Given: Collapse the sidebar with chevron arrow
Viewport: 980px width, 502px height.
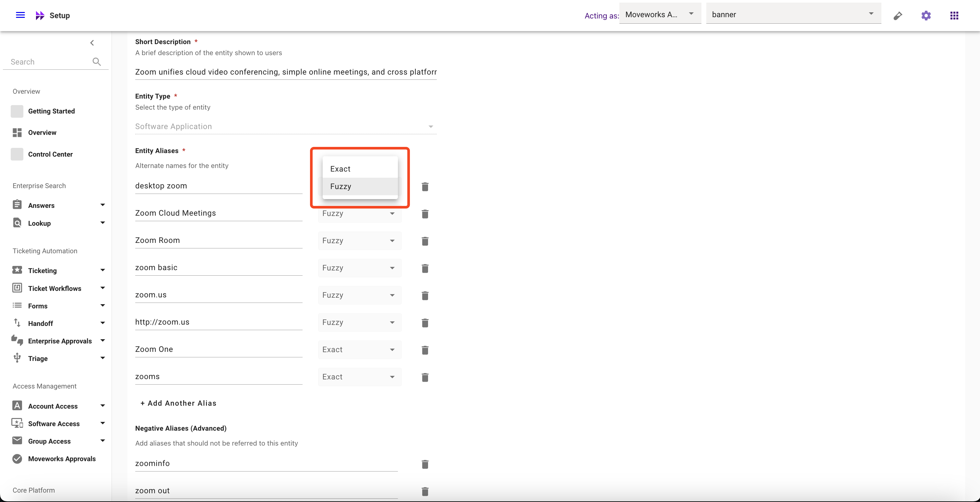Looking at the screenshot, I should [x=92, y=42].
